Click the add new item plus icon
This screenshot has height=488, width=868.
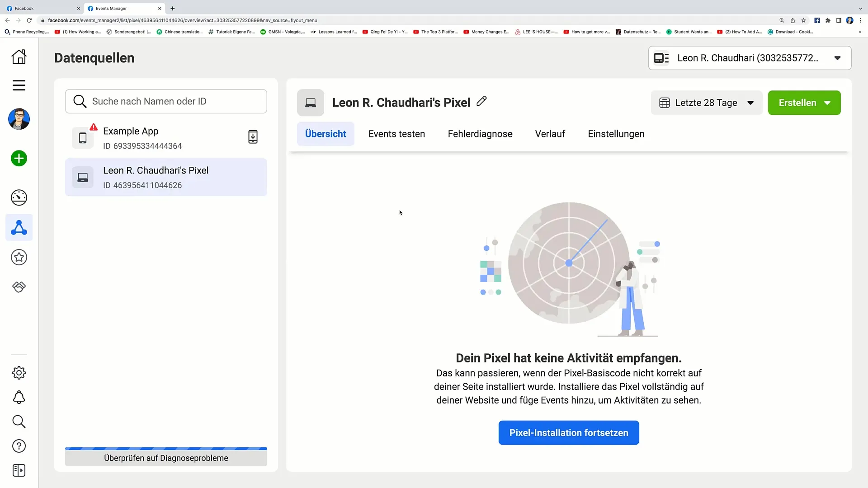click(19, 158)
